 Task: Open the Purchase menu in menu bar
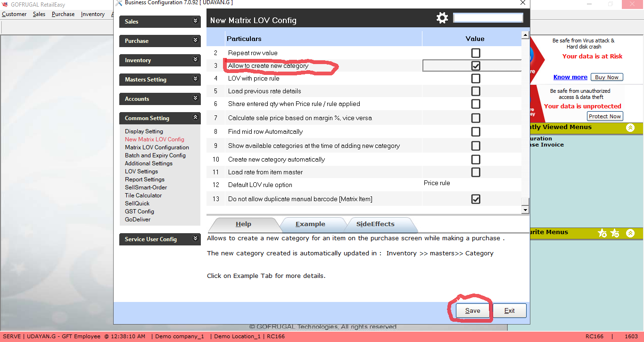[x=63, y=14]
